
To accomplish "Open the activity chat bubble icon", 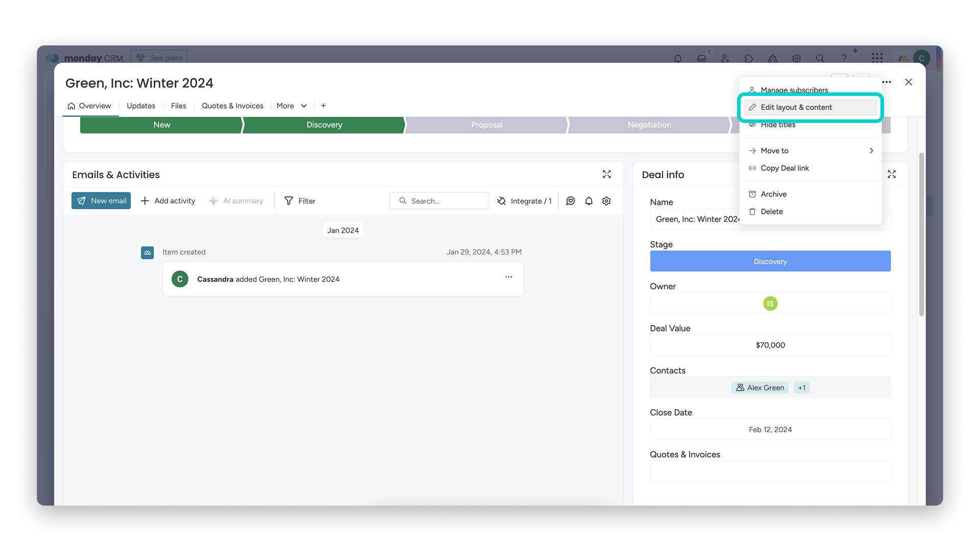I will 571,201.
